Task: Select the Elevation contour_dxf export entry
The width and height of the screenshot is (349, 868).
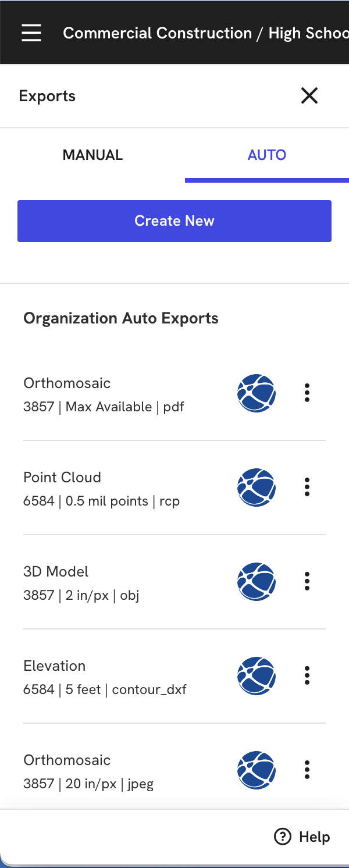Action: click(174, 677)
